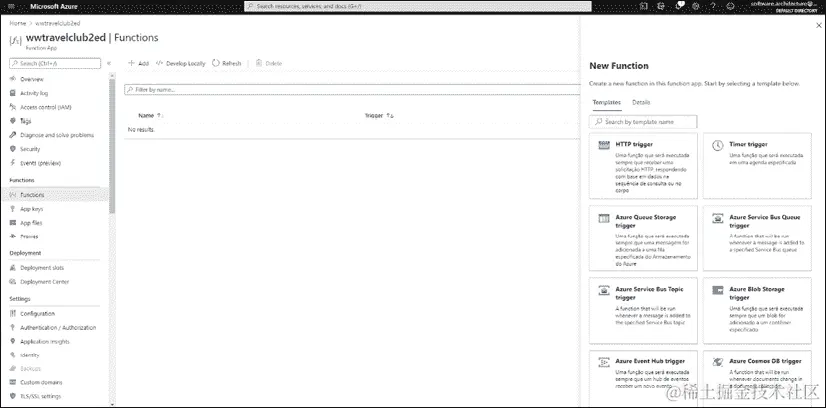This screenshot has height=408, width=826.
Task: Click the Delete toolbar button
Action: [269, 63]
